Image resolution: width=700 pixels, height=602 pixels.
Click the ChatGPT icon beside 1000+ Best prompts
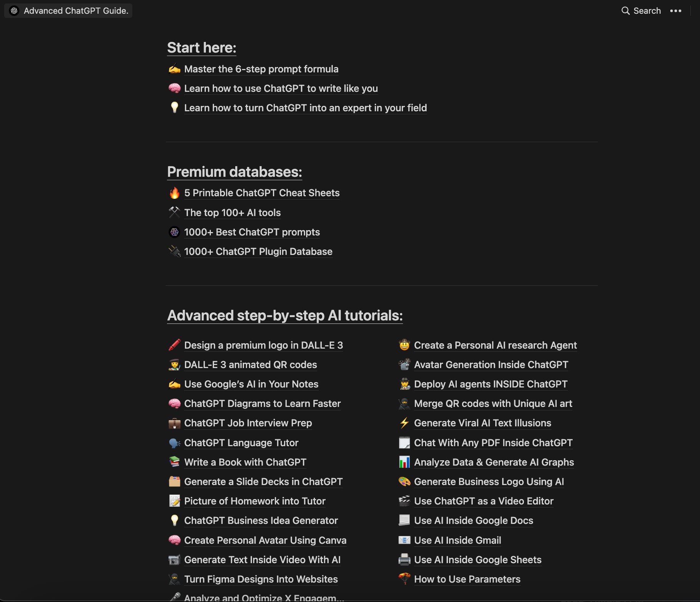pos(175,232)
